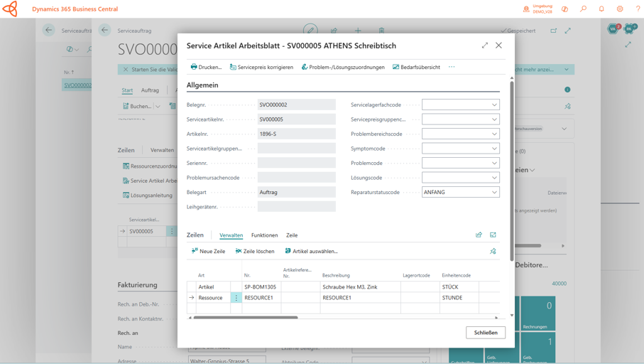Viewport: 644px width, 364px height.
Task: Click Beschreibung column header
Action: click(x=336, y=275)
